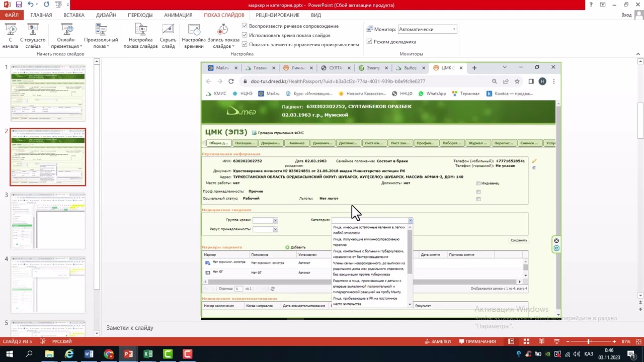Screen dimensions: 644x362
Task: Click the Вход sign-in link
Action: click(x=626, y=15)
